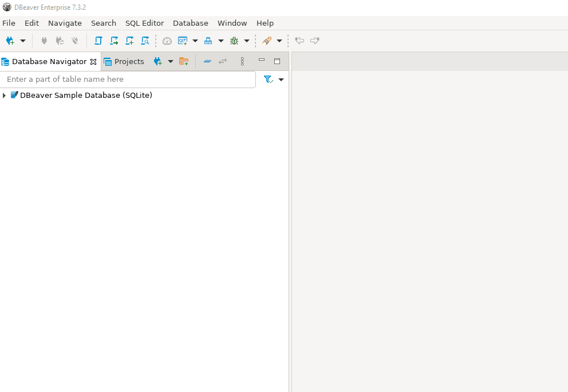Open the File menu
The image size is (568, 392).
tap(9, 23)
